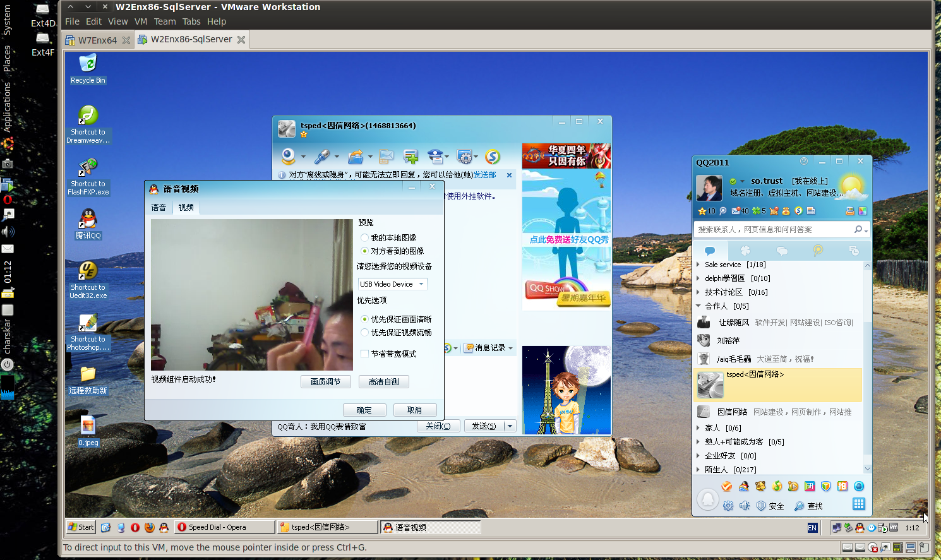This screenshot has height=560, width=941.
Task: Choose the 优先保证画面清晰 option
Action: 364,319
